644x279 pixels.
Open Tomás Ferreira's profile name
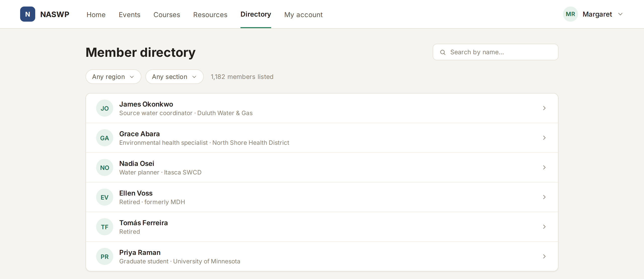pos(143,223)
